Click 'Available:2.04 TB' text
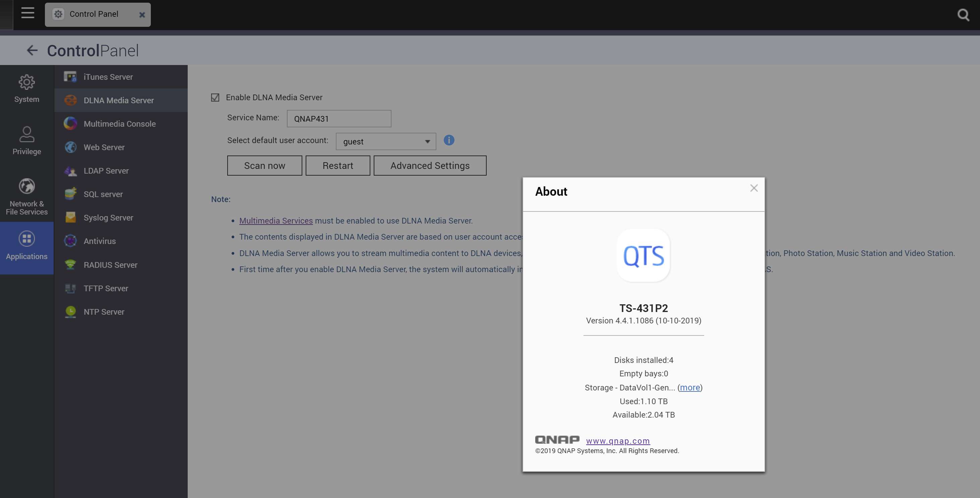The width and height of the screenshot is (980, 498). [643, 415]
